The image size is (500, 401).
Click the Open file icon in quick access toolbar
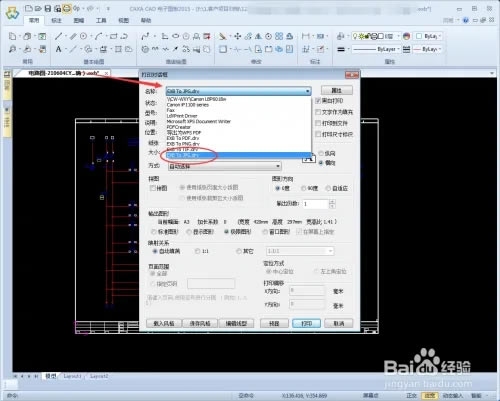click(38, 8)
